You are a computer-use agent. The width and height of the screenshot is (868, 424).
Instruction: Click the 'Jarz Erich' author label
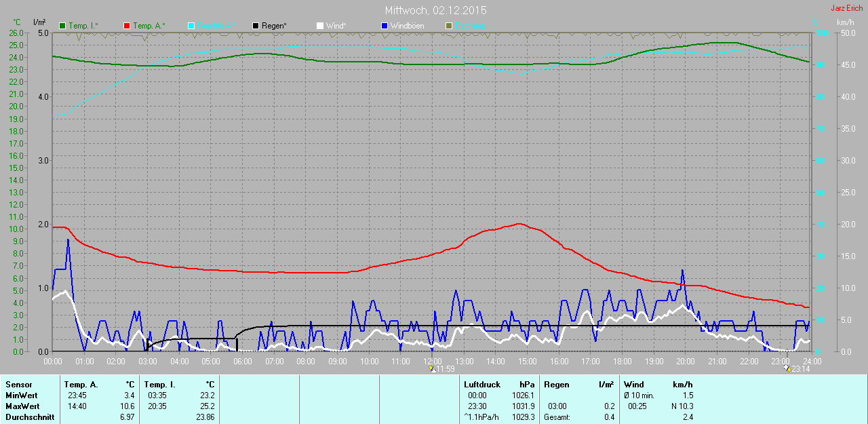point(847,8)
